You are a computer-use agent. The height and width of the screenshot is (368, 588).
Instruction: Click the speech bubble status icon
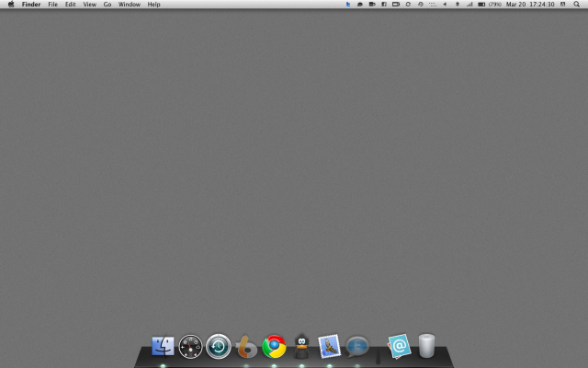[359, 4]
